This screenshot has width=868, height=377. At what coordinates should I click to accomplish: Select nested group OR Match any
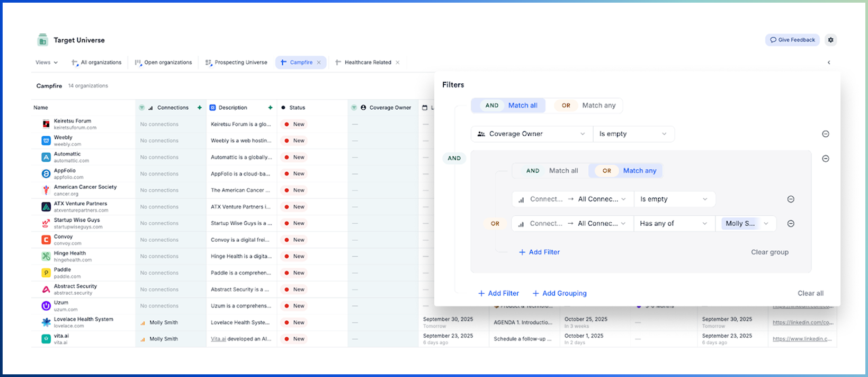pyautogui.click(x=625, y=171)
